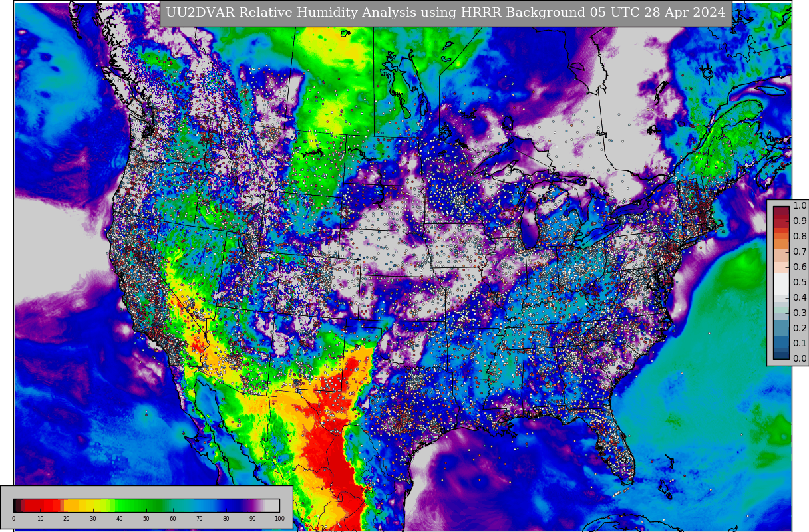Pick the green segment above 50 on humidity colorbar
The image size is (809, 532).
coord(146,505)
